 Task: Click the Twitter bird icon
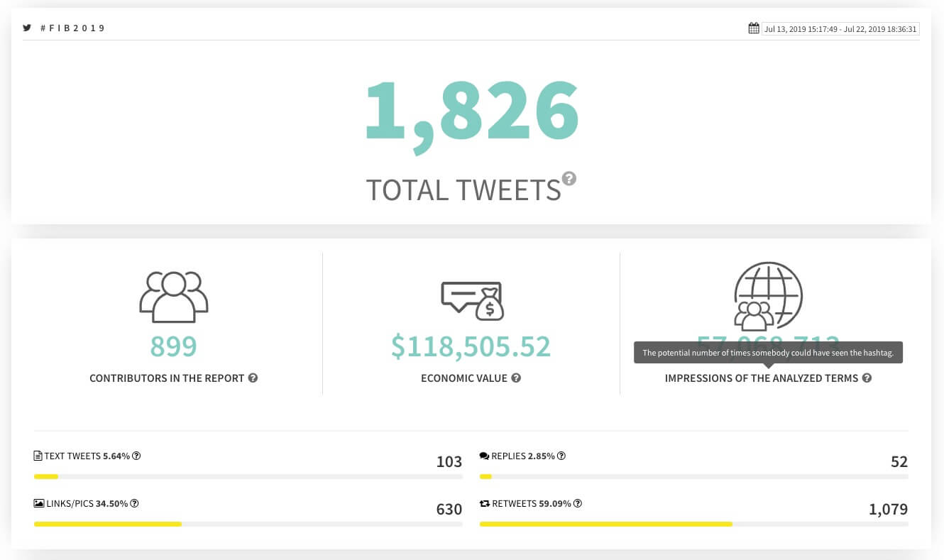(27, 28)
